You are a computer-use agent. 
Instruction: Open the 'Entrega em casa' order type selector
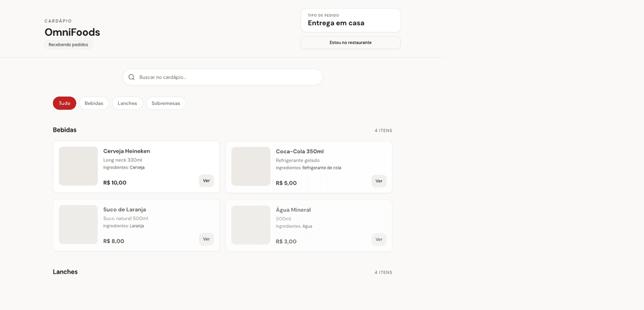point(351,20)
